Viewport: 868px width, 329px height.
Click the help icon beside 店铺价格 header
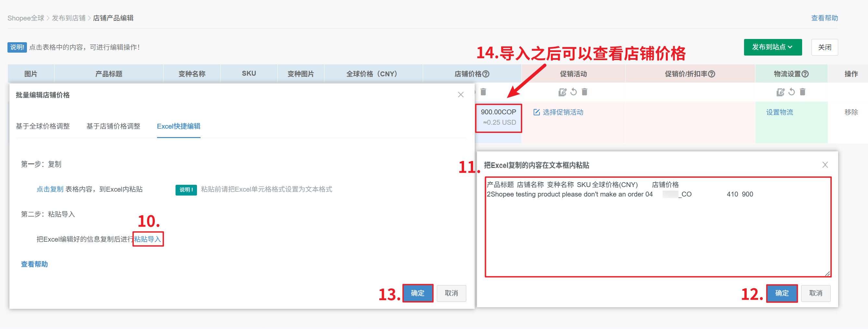[x=486, y=74]
